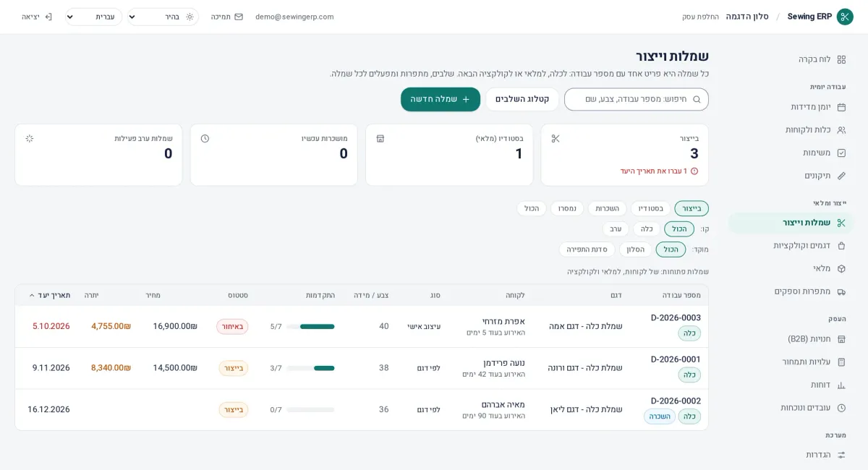Viewport: 868px width, 470px height.
Task: Click the דגמים וקולקציות bag icon
Action: coord(841,246)
